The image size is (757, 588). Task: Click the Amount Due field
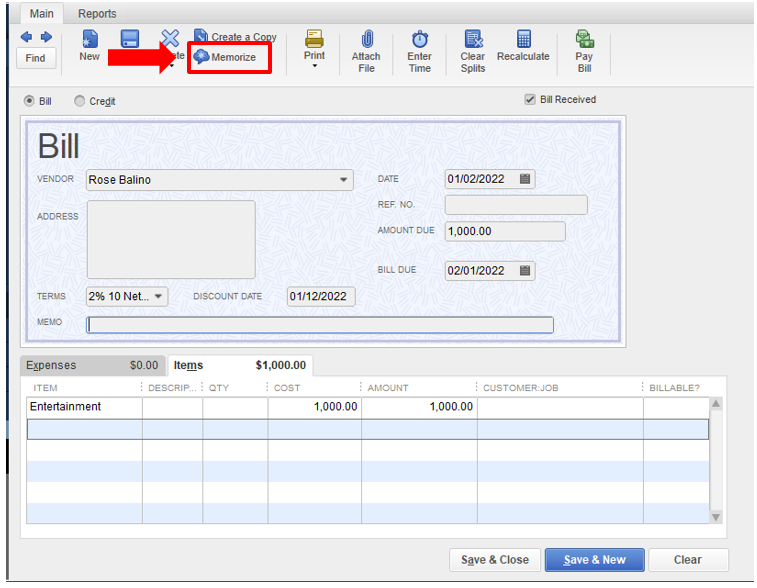point(505,231)
